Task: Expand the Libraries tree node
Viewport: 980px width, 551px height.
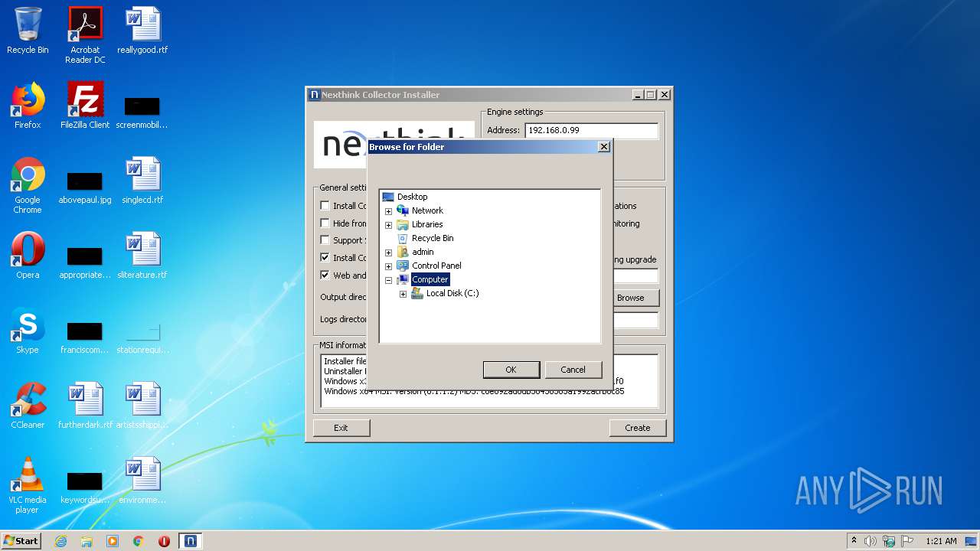Action: pos(388,225)
